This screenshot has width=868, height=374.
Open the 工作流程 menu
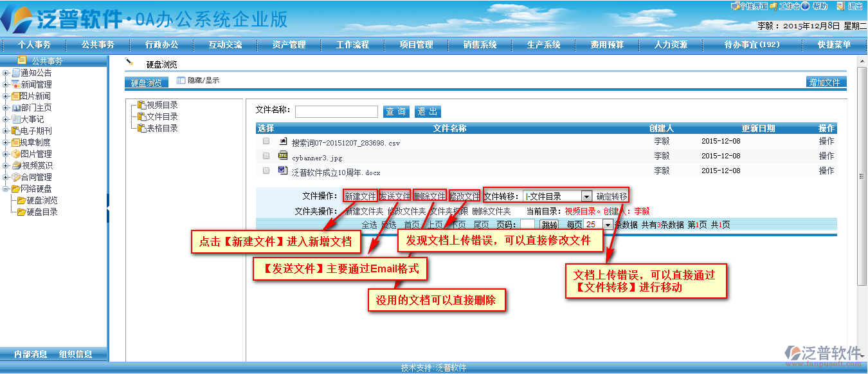pos(352,44)
